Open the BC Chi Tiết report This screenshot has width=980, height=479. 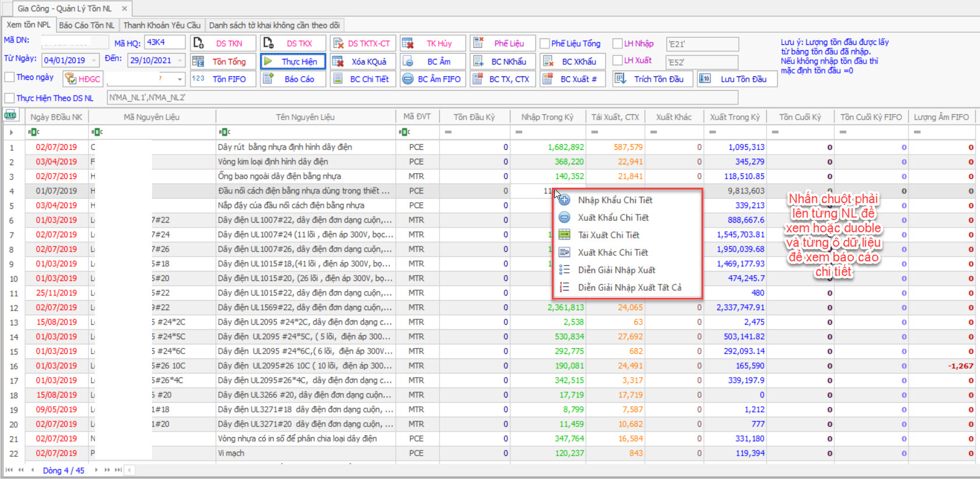click(x=363, y=79)
